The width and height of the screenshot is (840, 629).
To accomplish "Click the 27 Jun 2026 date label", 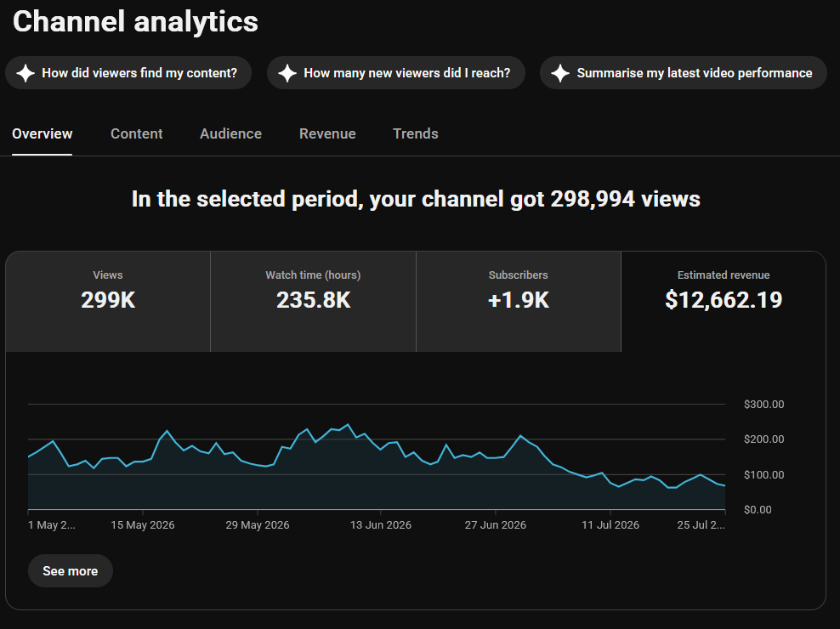I will pos(496,525).
